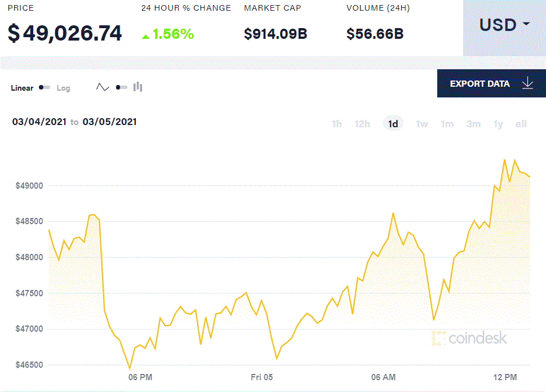Click the Export Data button

click(x=480, y=83)
